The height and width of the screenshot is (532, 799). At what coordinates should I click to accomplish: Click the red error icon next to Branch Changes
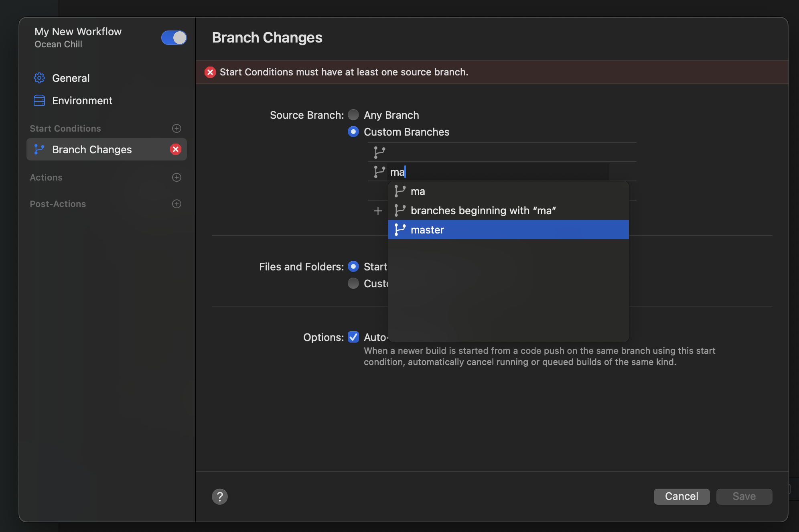(x=176, y=150)
